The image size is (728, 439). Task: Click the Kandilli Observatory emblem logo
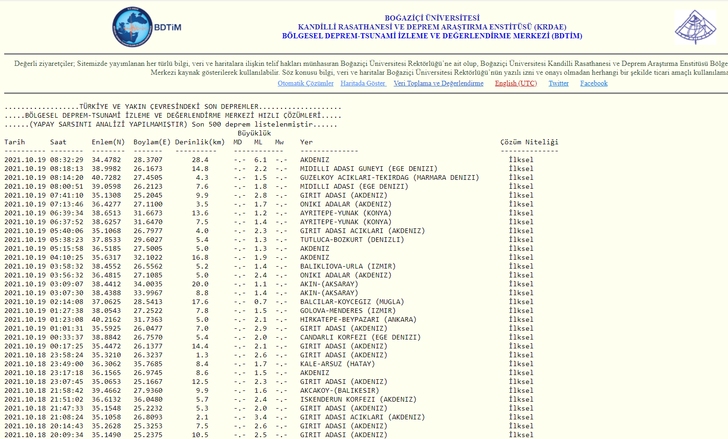[700, 27]
